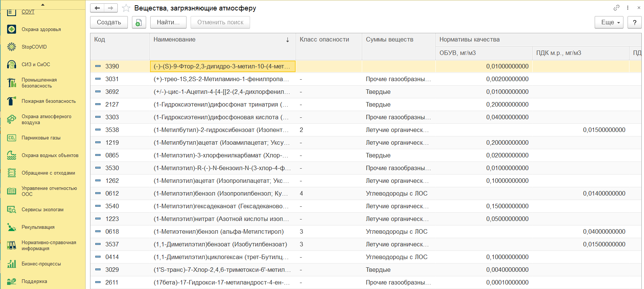Click the copy-create document icon next to Создать

click(x=139, y=22)
